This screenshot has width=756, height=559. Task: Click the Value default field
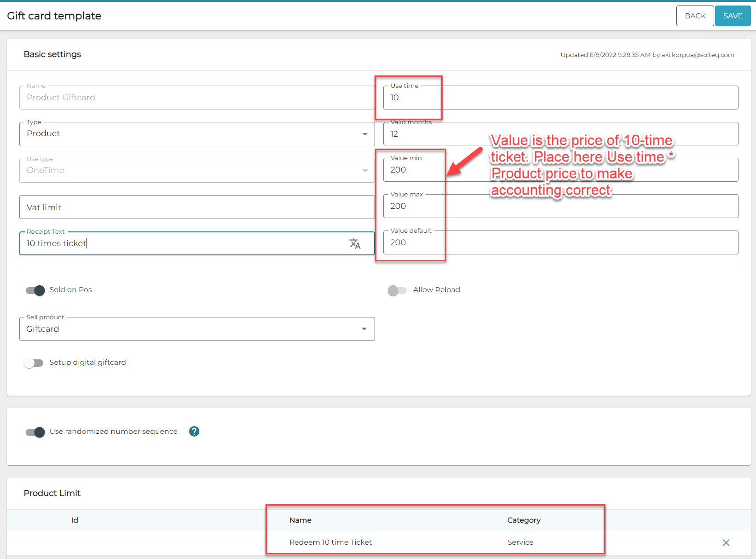pos(560,243)
